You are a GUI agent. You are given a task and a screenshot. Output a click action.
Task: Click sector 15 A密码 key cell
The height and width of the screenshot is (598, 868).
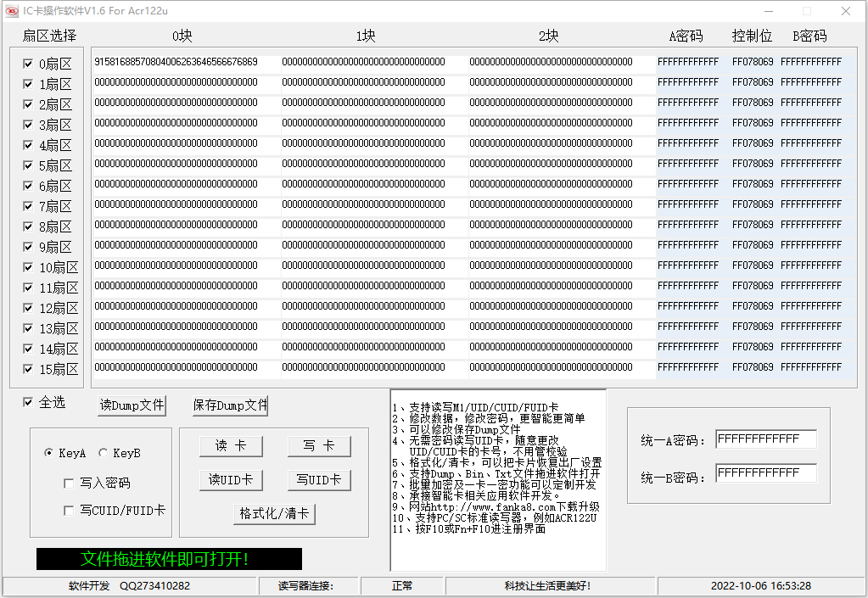pos(688,367)
